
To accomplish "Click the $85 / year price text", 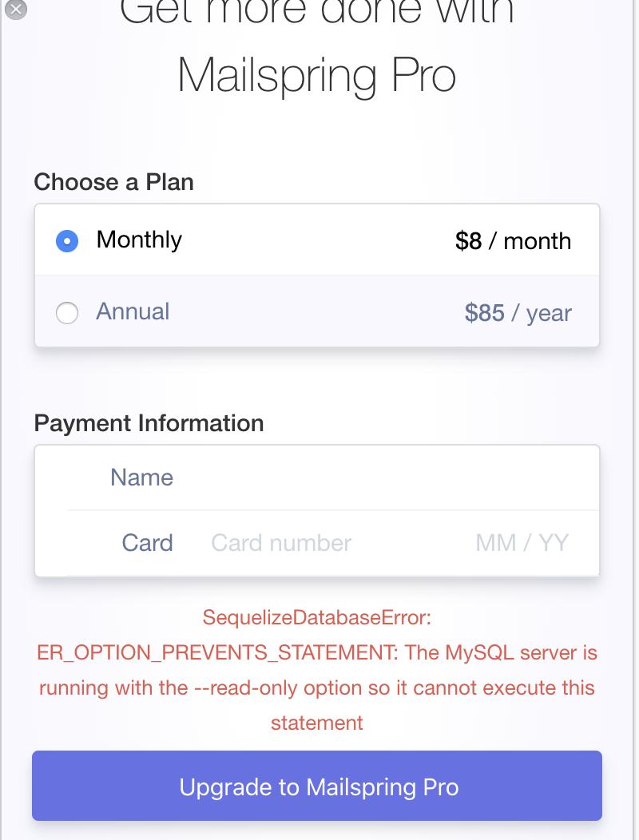I will coord(518,313).
